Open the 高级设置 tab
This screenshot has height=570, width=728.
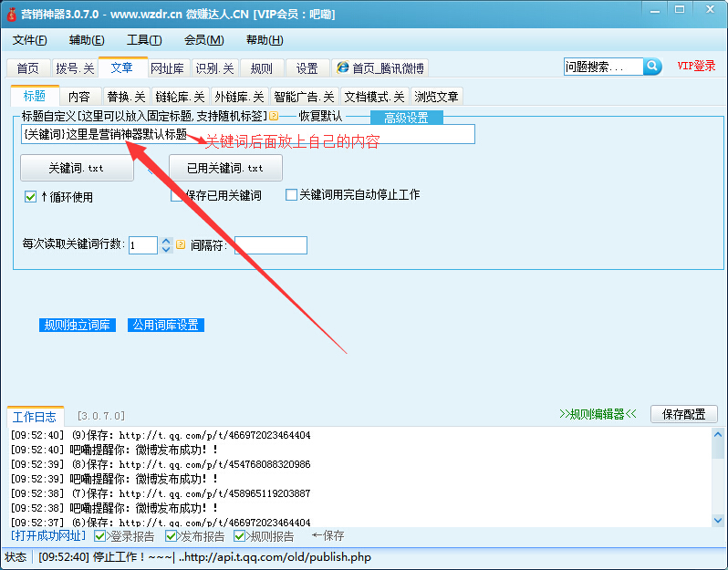click(x=406, y=118)
